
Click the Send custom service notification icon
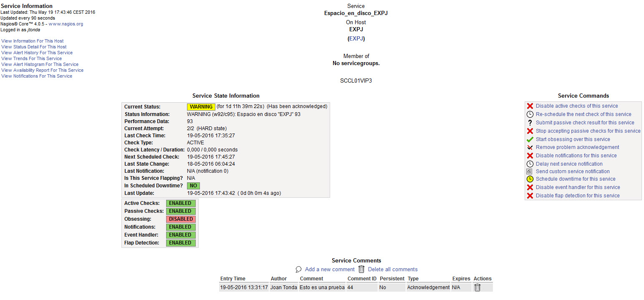(530, 171)
